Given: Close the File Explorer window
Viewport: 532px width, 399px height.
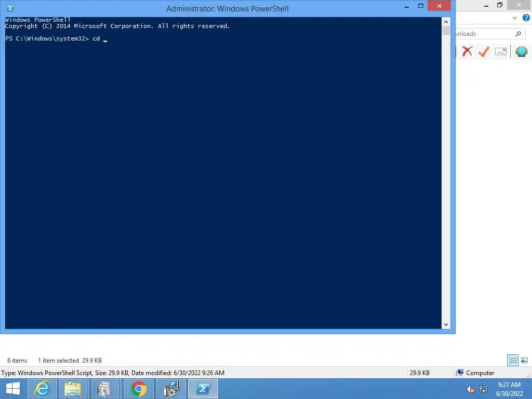Looking at the screenshot, I should point(519,5).
